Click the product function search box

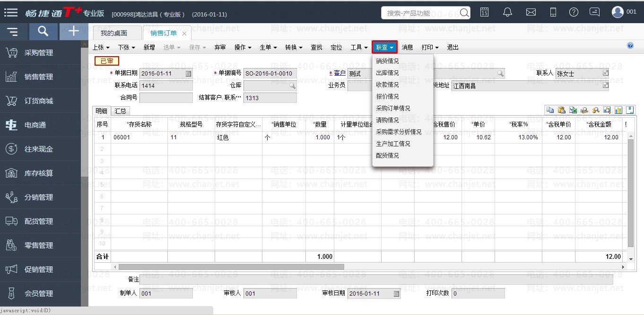tap(420, 13)
